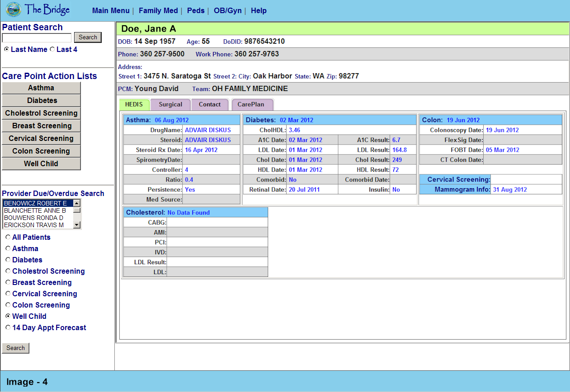The image size is (570, 392).
Task: Click LDL Result value 164.8
Action: (400, 150)
